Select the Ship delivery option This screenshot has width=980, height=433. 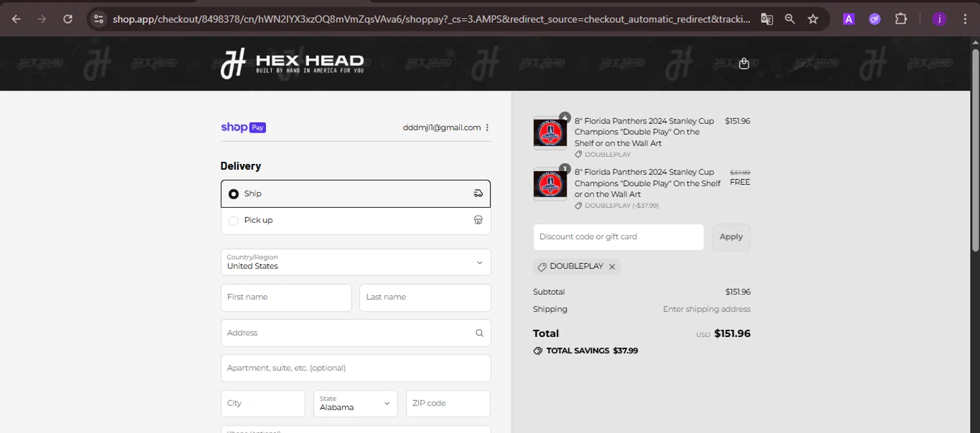click(x=355, y=193)
